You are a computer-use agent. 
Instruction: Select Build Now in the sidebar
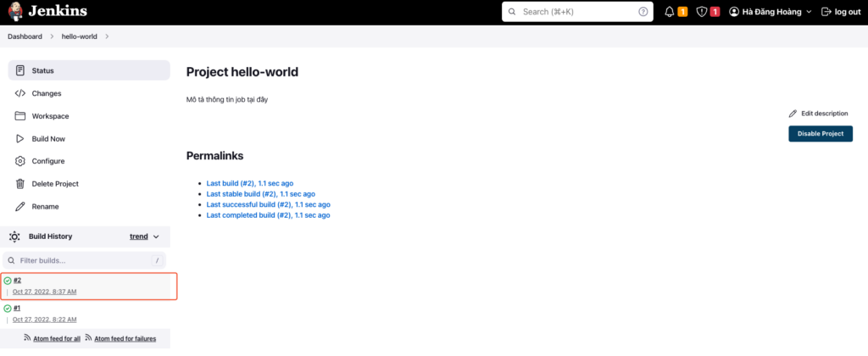[88, 138]
